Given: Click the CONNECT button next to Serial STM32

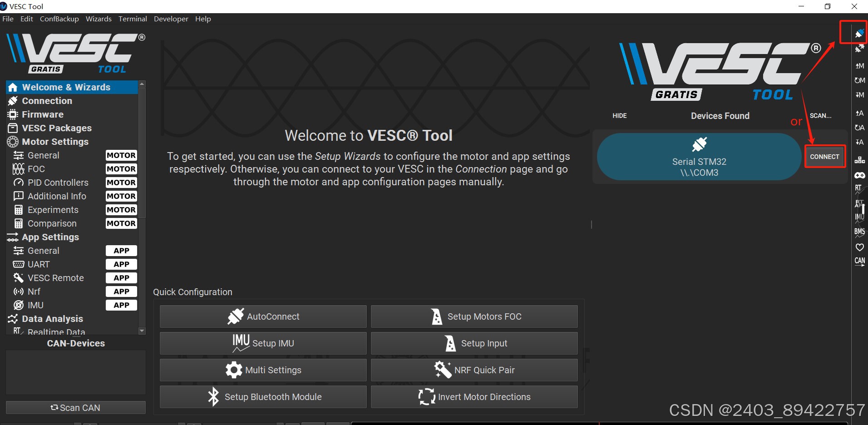Looking at the screenshot, I should (x=825, y=156).
